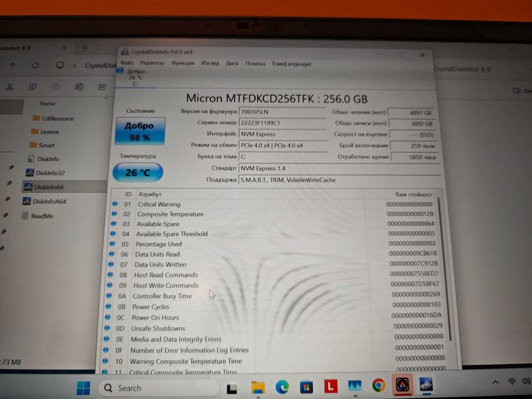Open the Език(Language) menu

[291, 64]
